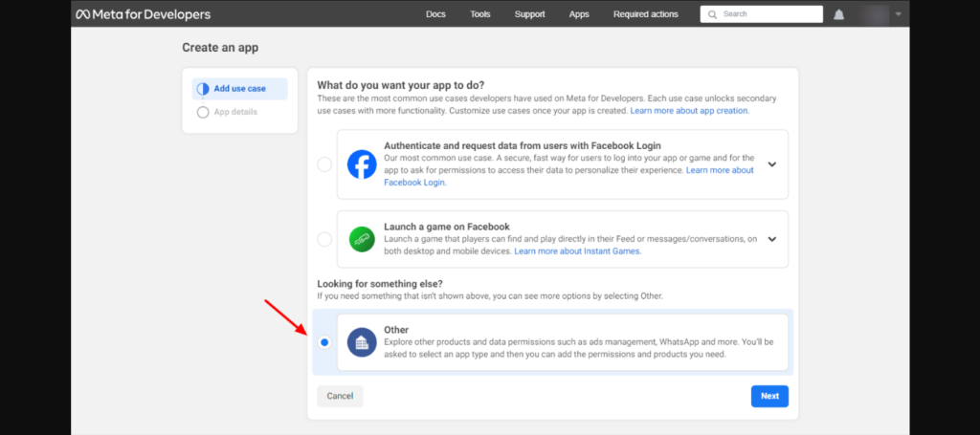Viewport: 980px width, 435px height.
Task: Click the Add use case step icon
Action: (202, 89)
